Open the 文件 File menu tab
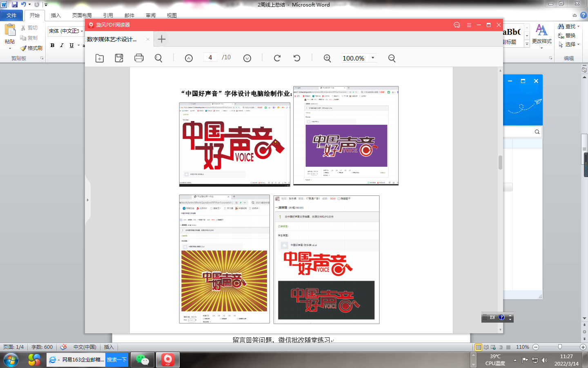This screenshot has height=368, width=588. tap(11, 16)
